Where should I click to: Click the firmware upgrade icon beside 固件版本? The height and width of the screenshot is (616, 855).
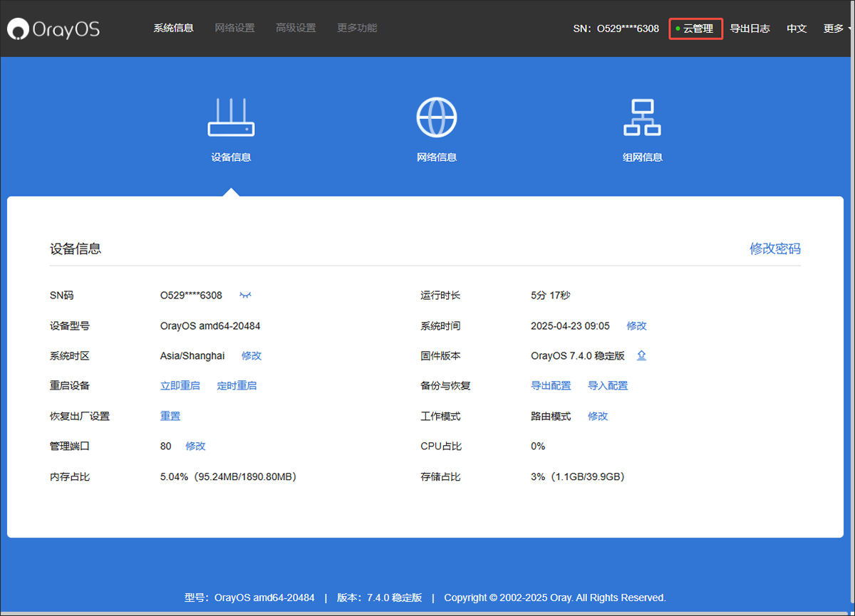(x=641, y=356)
